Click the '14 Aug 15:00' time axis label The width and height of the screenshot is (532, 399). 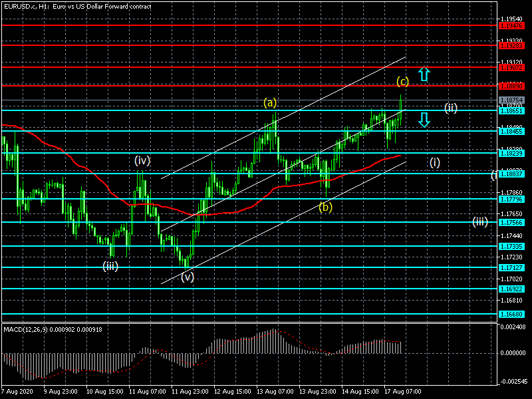pyautogui.click(x=360, y=391)
